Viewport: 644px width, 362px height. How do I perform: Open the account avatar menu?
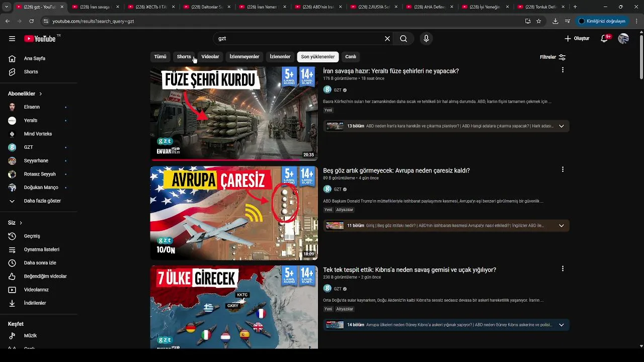[x=623, y=39]
